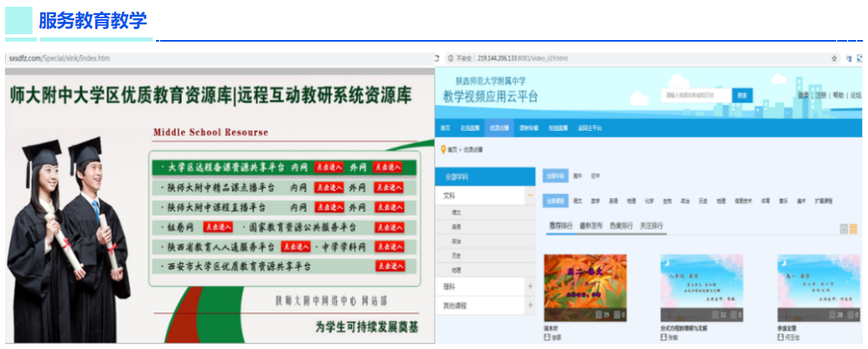Click the teacher icon under 分式方程 video
This screenshot has height=349, width=868.
pyautogui.click(x=663, y=337)
